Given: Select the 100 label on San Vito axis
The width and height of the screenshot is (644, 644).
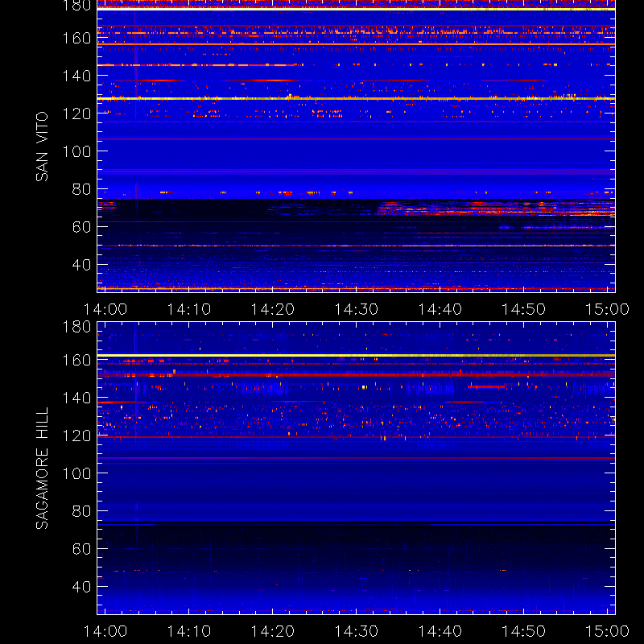Looking at the screenshot, I should tap(76, 151).
